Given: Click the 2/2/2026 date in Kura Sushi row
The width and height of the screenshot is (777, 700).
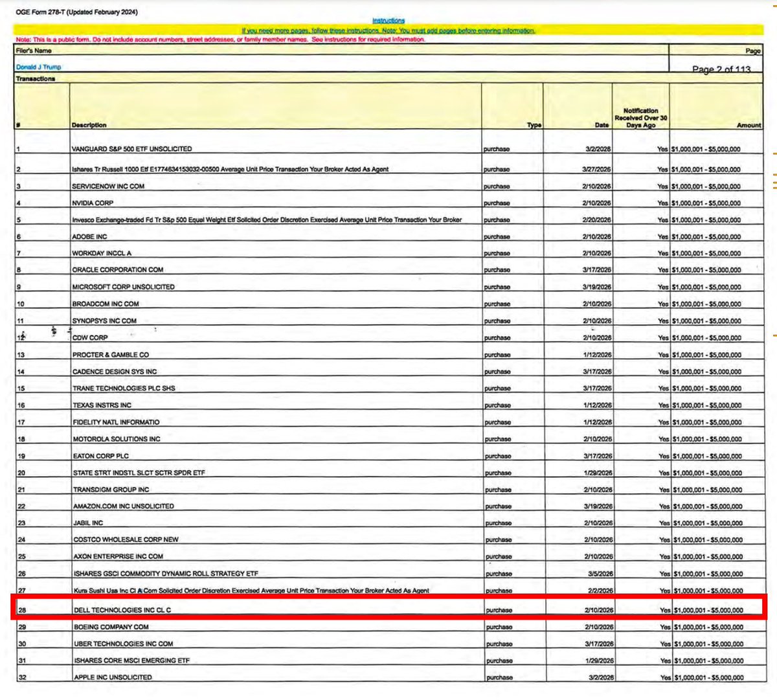Looking at the screenshot, I should (x=600, y=591).
